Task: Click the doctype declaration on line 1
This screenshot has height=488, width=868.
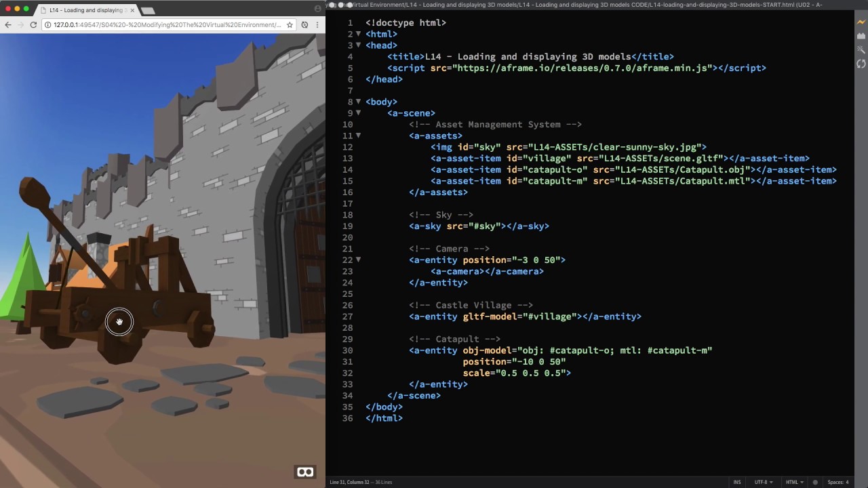Action: tap(406, 23)
